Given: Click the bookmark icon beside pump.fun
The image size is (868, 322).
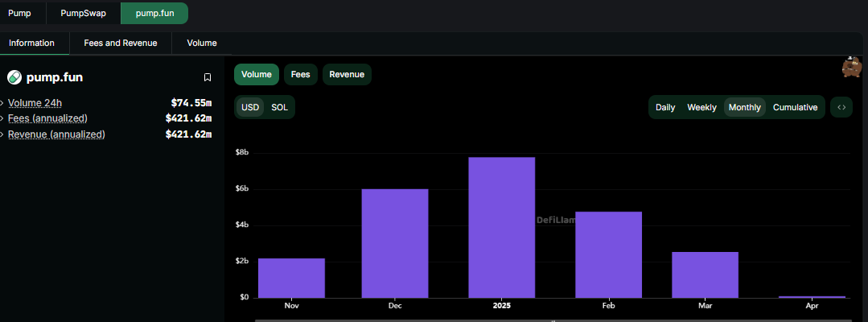Looking at the screenshot, I should pyautogui.click(x=208, y=77).
